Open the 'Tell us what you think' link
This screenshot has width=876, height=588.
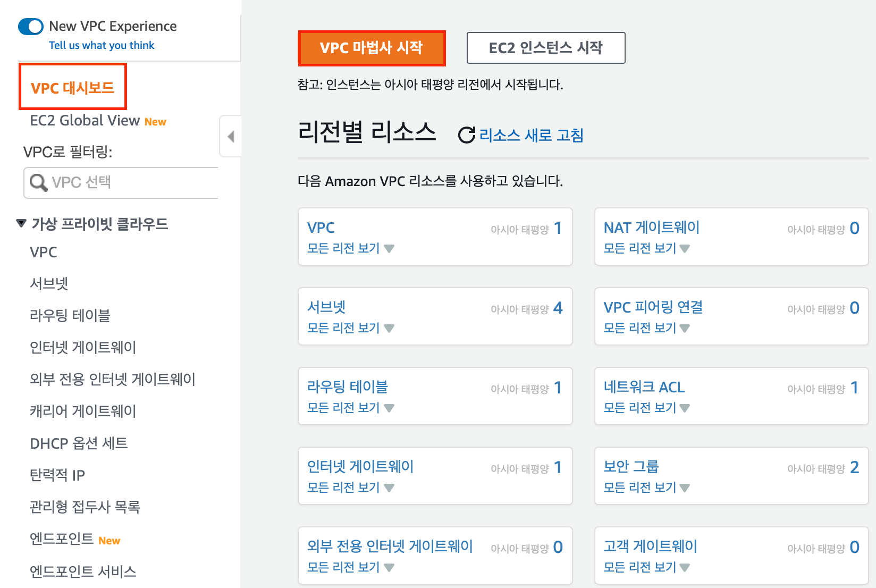pyautogui.click(x=102, y=45)
